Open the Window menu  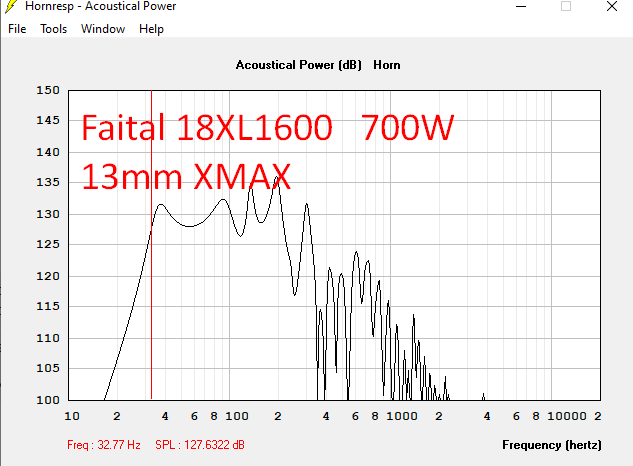(103, 29)
